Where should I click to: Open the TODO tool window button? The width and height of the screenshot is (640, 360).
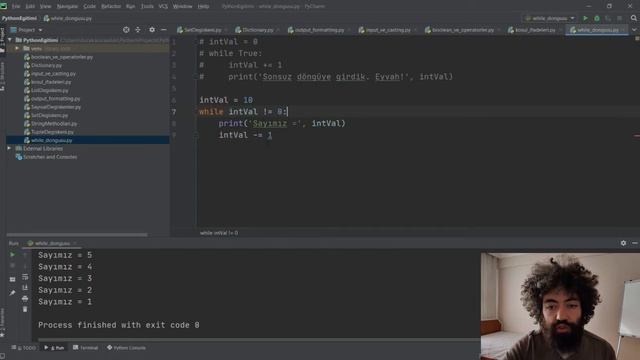point(24,348)
